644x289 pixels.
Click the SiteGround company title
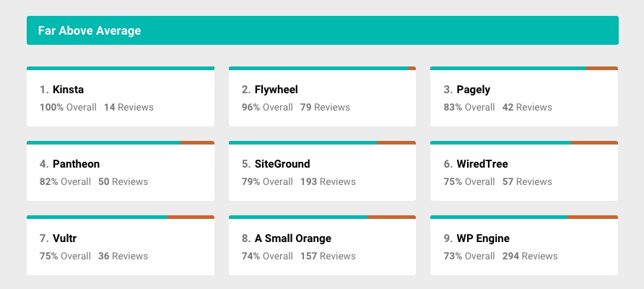(282, 164)
